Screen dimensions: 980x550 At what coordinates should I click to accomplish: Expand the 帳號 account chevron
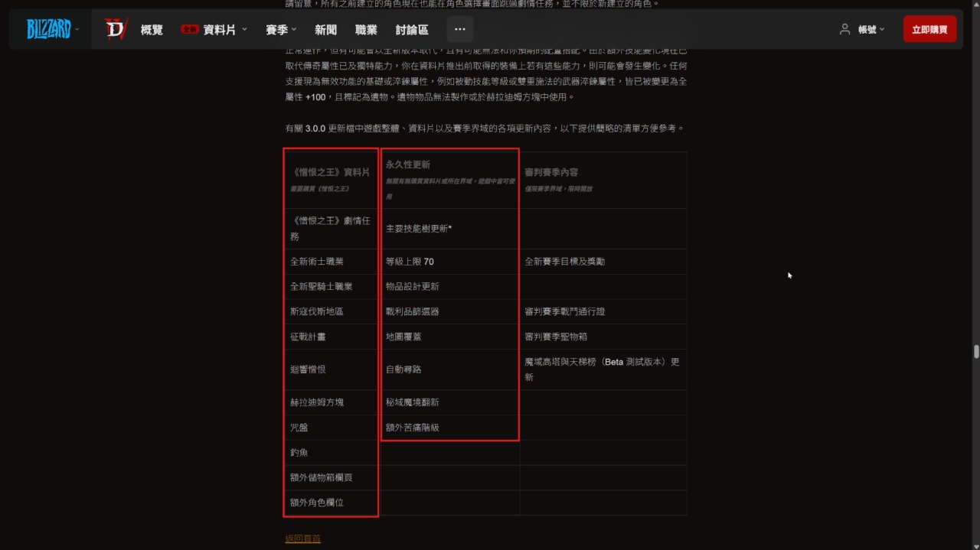pos(882,30)
